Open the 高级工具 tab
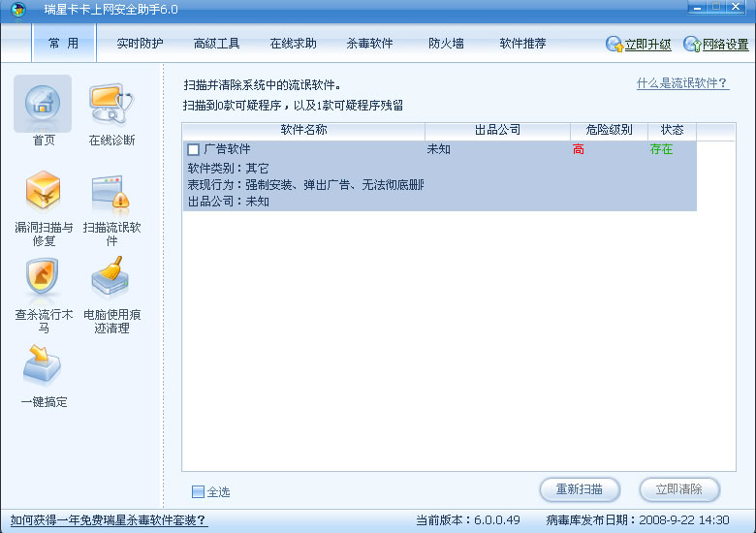This screenshot has height=533, width=756. pyautogui.click(x=216, y=44)
